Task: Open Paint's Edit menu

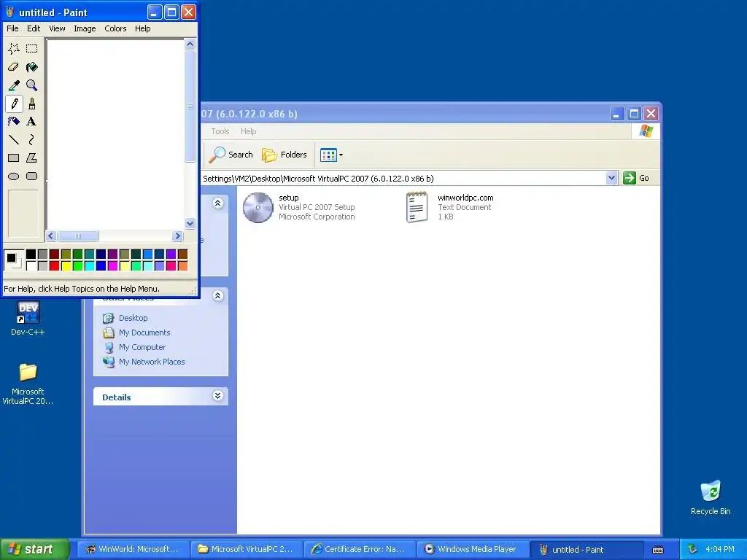Action: tap(34, 28)
